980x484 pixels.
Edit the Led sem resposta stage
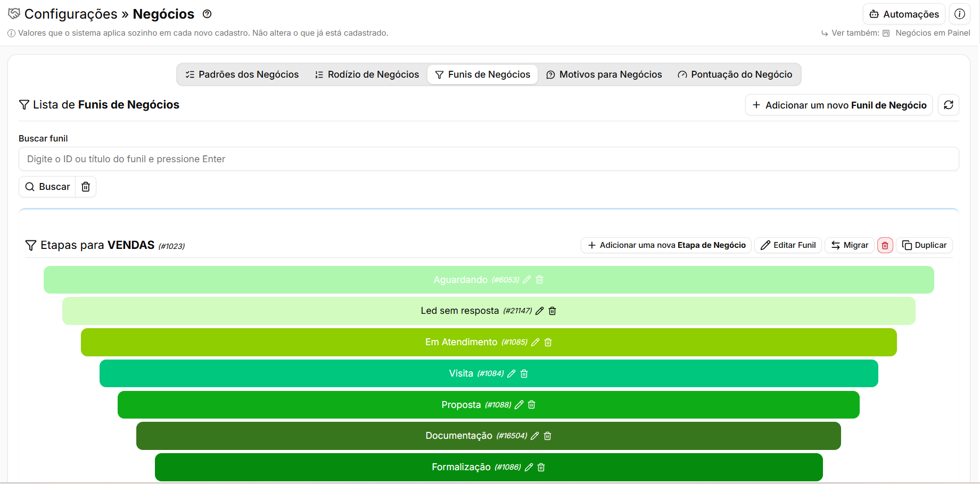click(539, 311)
